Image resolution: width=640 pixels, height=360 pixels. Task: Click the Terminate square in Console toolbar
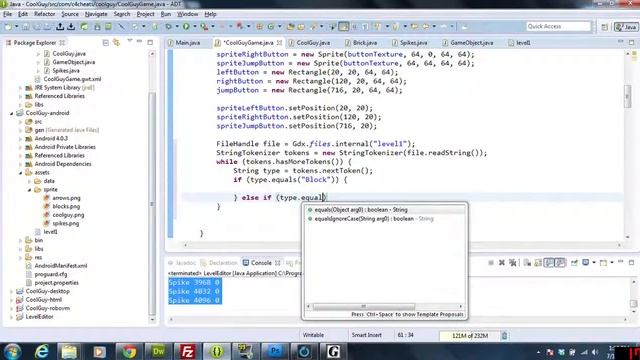[491, 262]
